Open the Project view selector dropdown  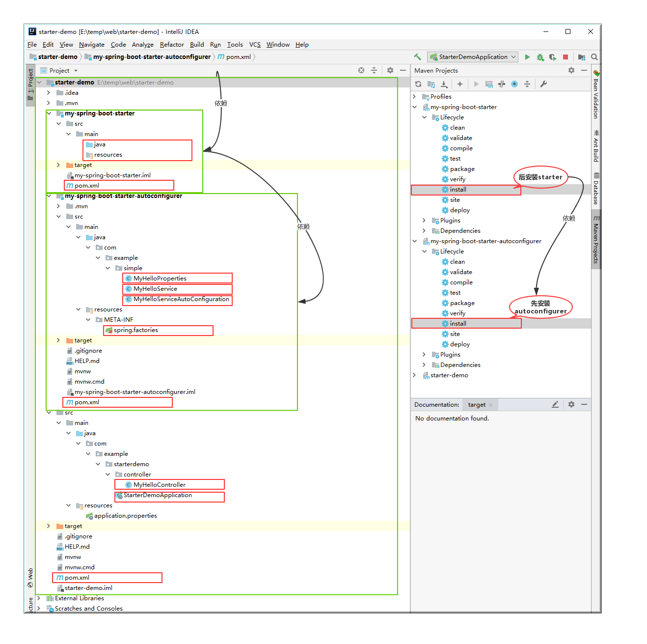[x=59, y=70]
